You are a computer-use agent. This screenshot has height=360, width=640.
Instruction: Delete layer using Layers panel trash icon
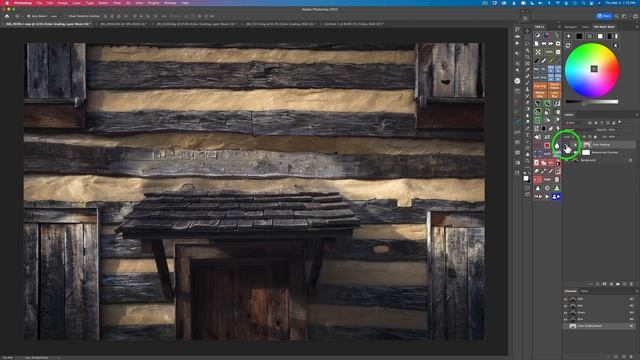[631, 284]
